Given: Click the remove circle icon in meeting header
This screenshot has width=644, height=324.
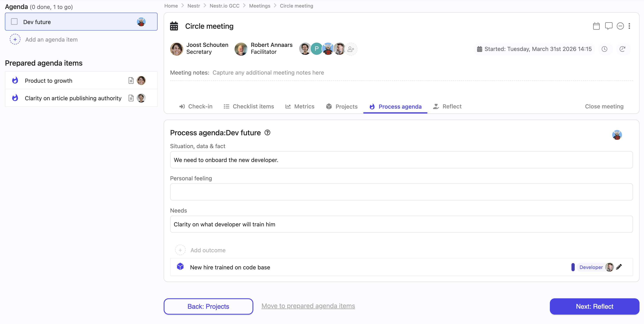Looking at the screenshot, I should [x=620, y=26].
